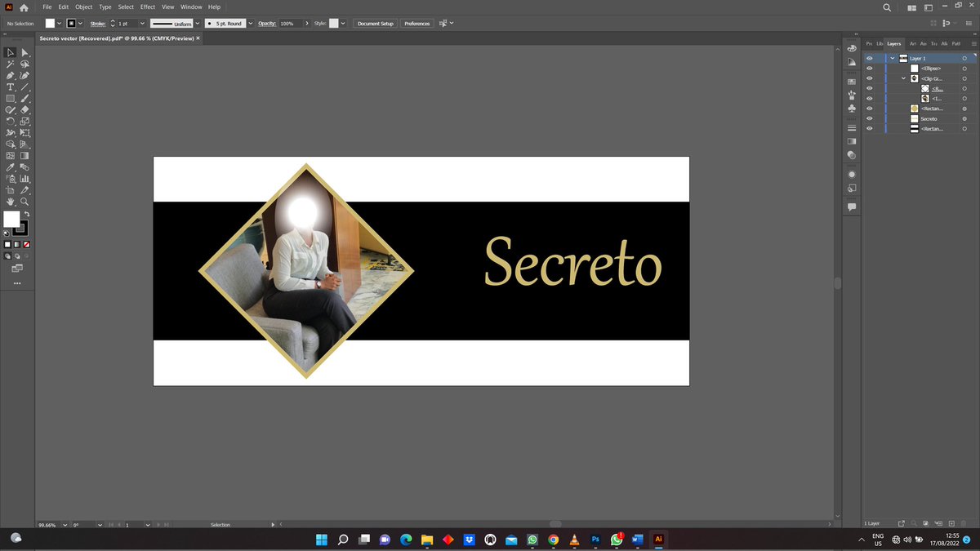This screenshot has height=551, width=980.
Task: Select the Symbol Sprayer tool
Action: click(11, 178)
